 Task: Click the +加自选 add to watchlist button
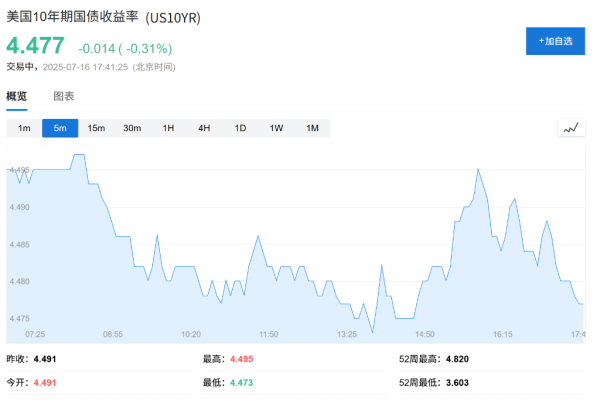pyautogui.click(x=555, y=41)
